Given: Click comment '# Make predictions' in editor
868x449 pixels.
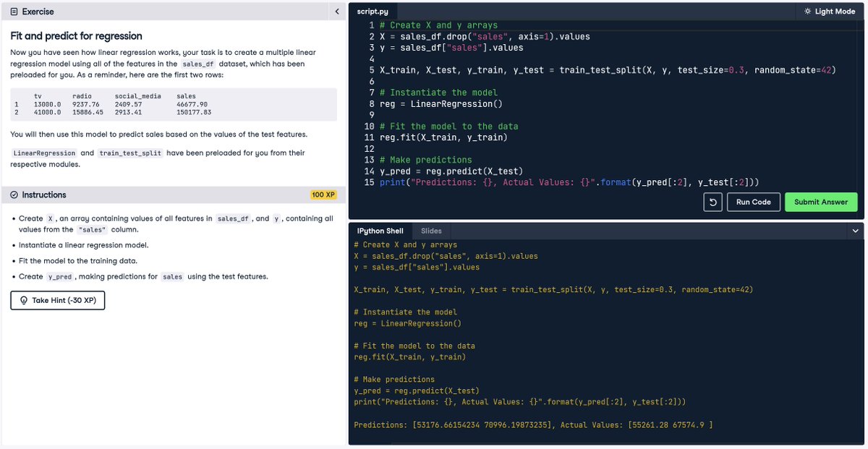Looking at the screenshot, I should 425,160.
